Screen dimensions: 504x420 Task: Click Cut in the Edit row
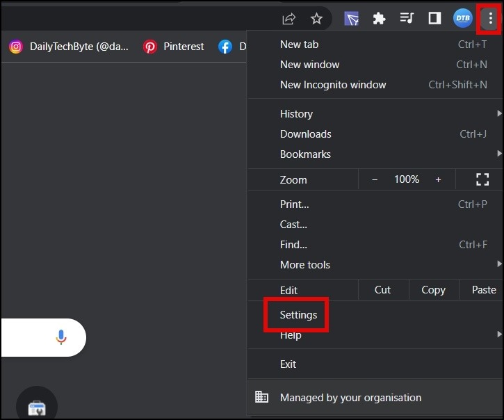[x=383, y=290]
